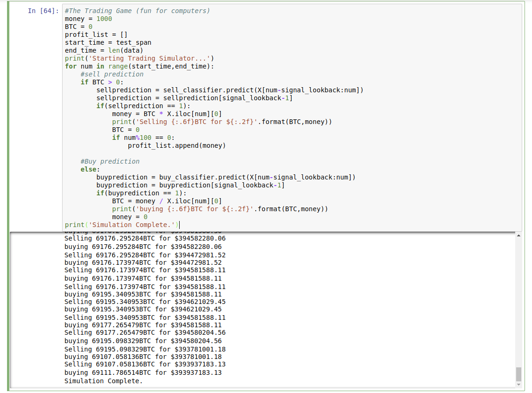The height and width of the screenshot is (393, 532).
Task: Click the 'BTC = 0' line near top
Action: (78, 27)
